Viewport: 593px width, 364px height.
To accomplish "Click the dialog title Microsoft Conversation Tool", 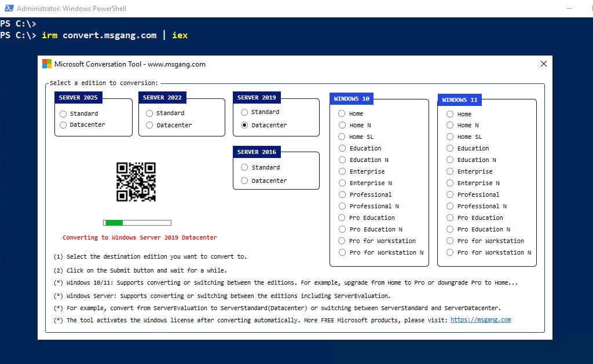I will point(130,64).
